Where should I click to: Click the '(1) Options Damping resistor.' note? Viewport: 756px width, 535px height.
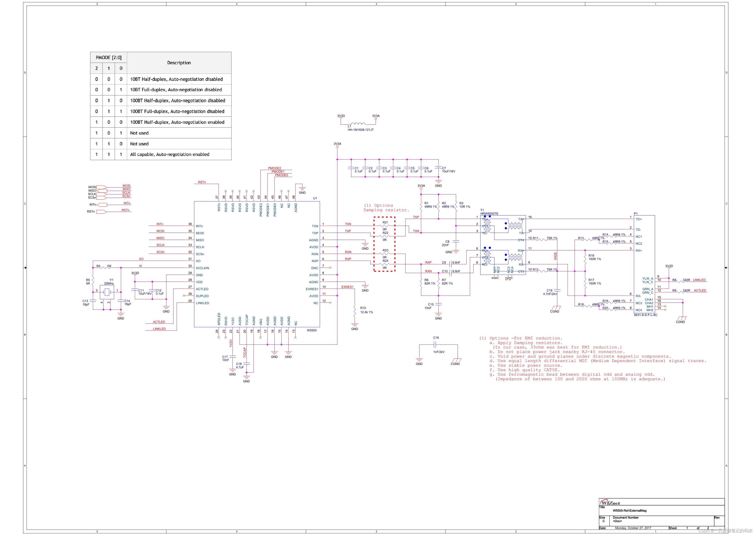[386, 208]
